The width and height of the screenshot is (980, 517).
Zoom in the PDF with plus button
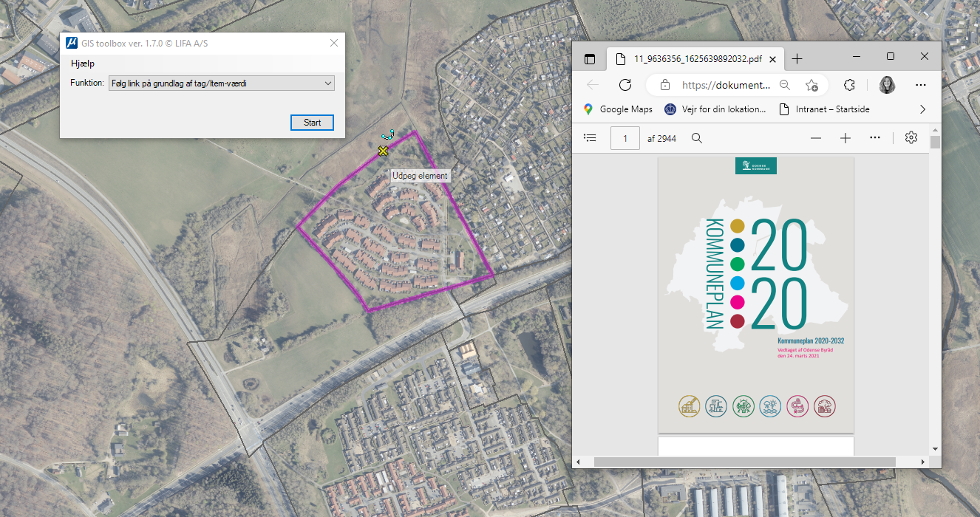click(845, 138)
